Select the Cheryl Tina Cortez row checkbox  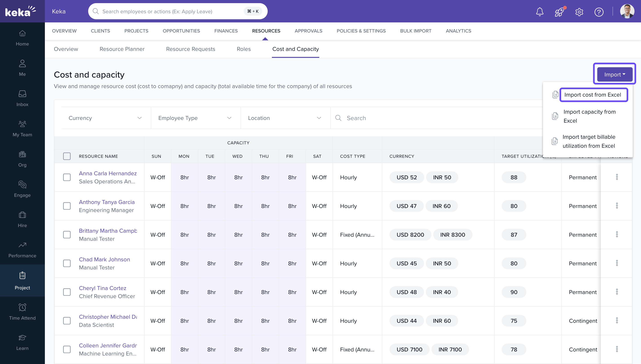(67, 292)
